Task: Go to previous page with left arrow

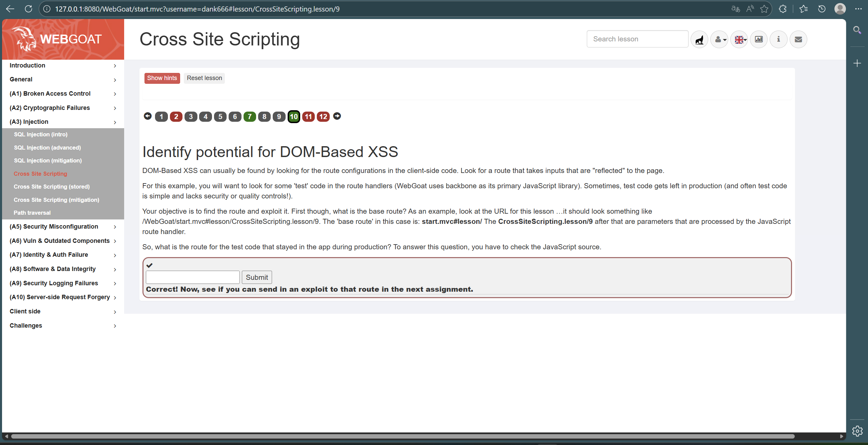Action: 148,116
